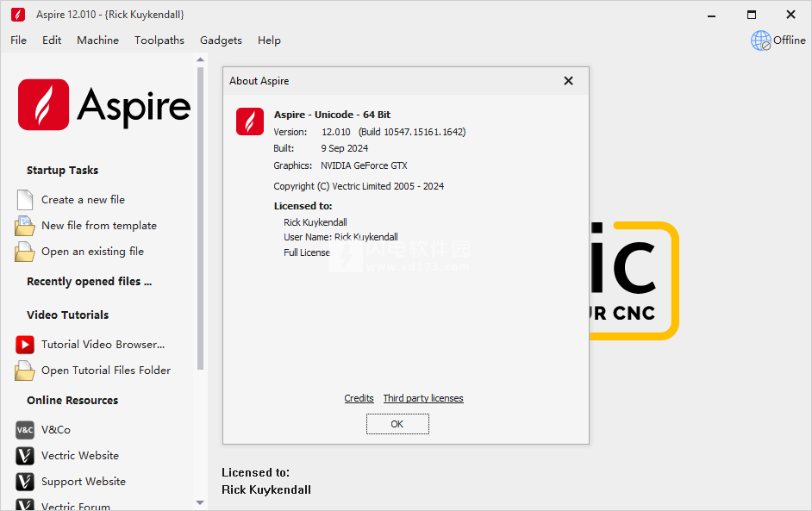Viewport: 812px width, 511px height.
Task: Click the Copyright Vectric Limited text
Action: pyautogui.click(x=359, y=186)
